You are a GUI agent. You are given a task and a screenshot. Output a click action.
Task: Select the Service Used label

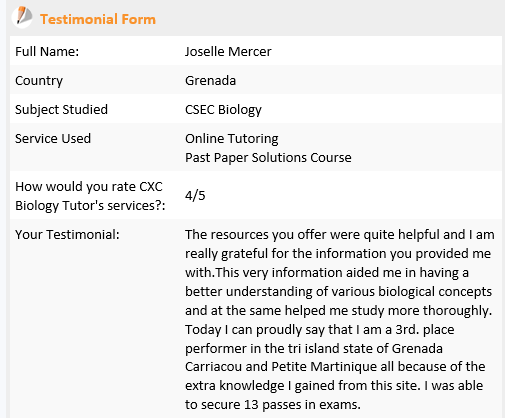click(x=53, y=139)
